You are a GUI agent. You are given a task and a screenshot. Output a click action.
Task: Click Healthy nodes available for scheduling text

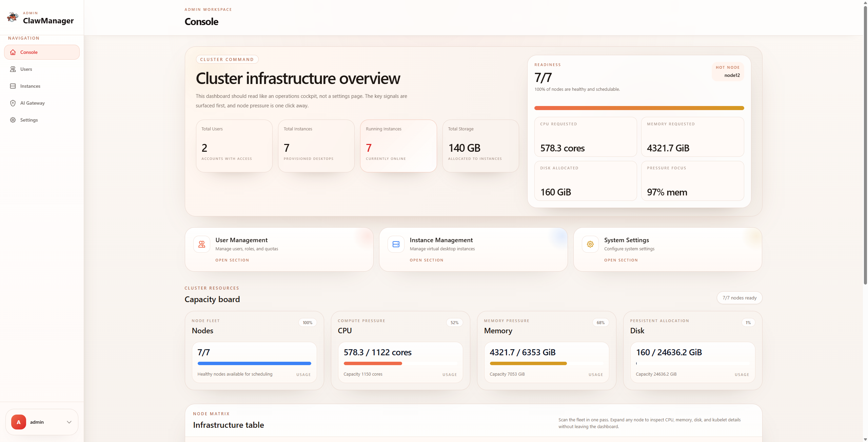tap(235, 374)
